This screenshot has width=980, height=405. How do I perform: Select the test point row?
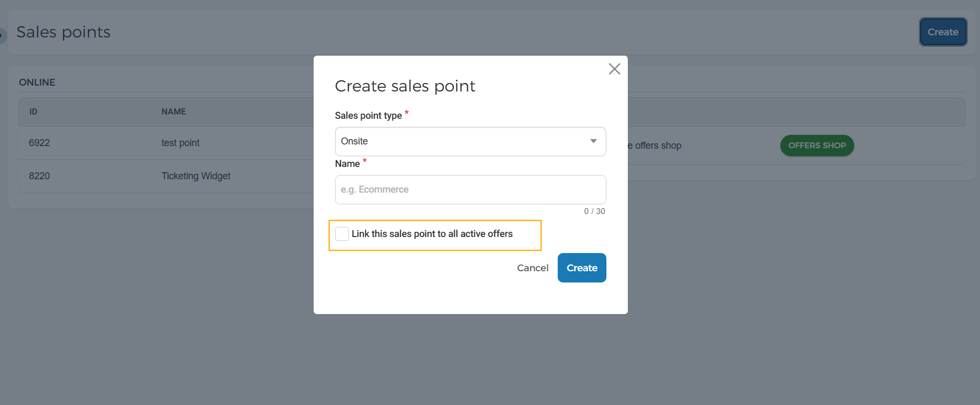[x=166, y=143]
